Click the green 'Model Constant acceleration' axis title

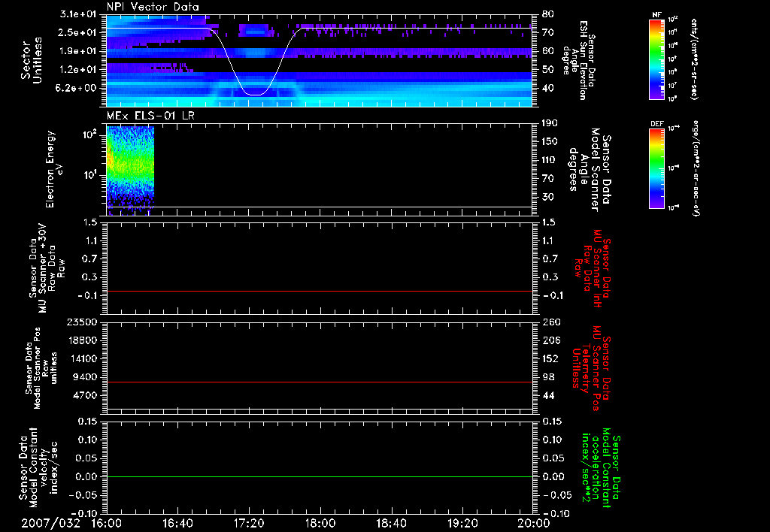pyautogui.click(x=600, y=467)
